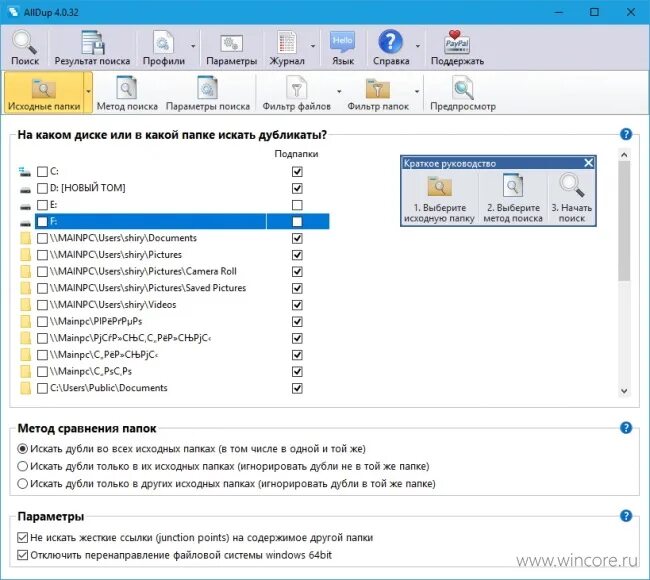The height and width of the screenshot is (580, 650).
Task: Check the F: drive checkbox
Action: pos(42,222)
